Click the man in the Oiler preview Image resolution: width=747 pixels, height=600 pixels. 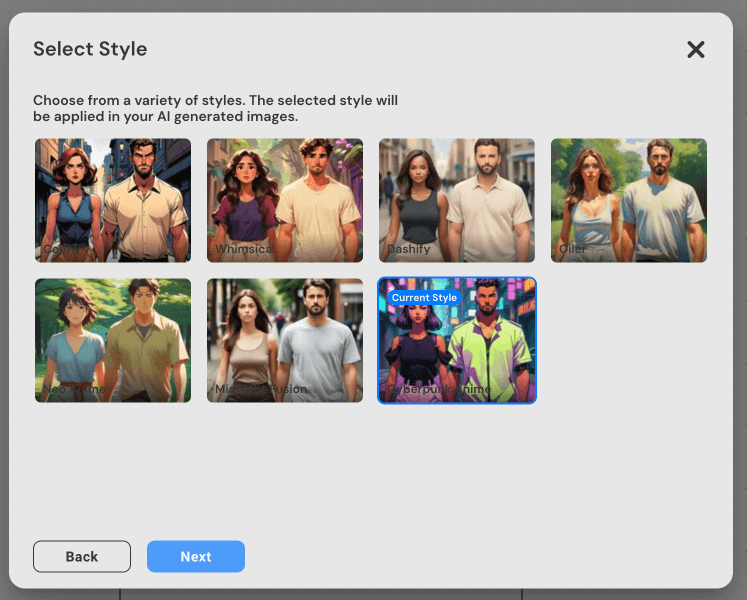tap(662, 205)
